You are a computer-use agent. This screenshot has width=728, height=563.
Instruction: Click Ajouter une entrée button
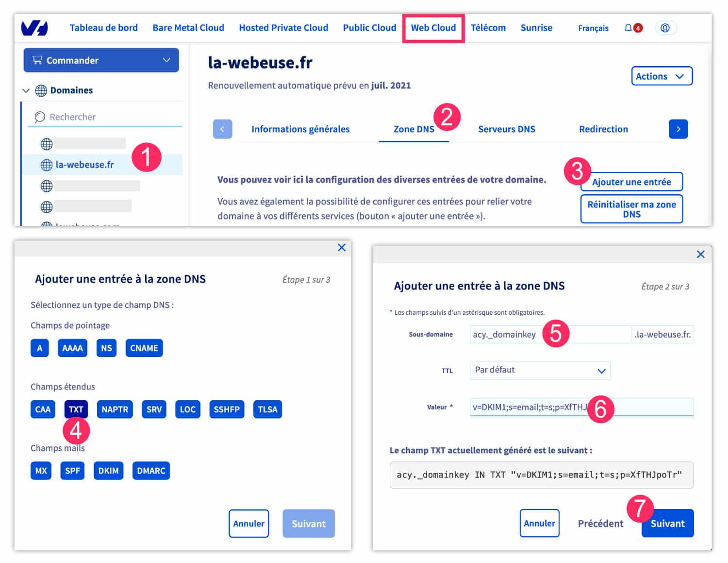(x=631, y=182)
